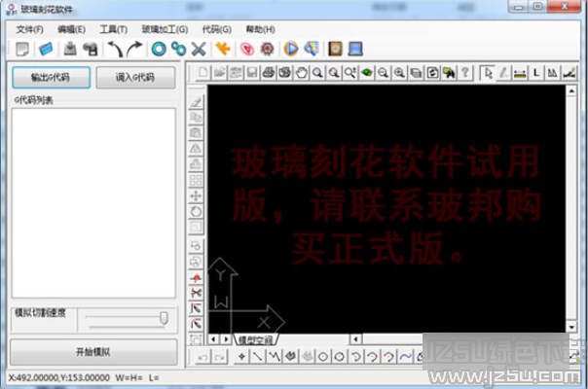Open the 玻璃加工(G) menu
Viewport: 588px width, 389px height.
tap(165, 29)
